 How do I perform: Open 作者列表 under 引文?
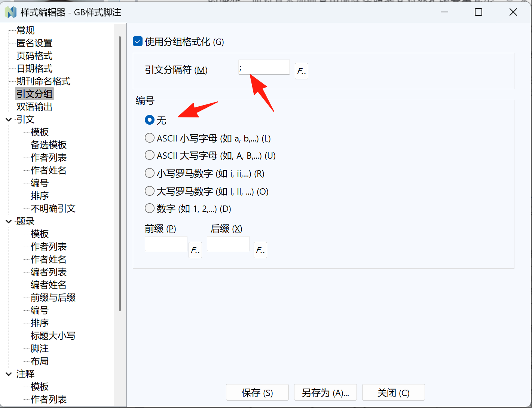tap(49, 158)
